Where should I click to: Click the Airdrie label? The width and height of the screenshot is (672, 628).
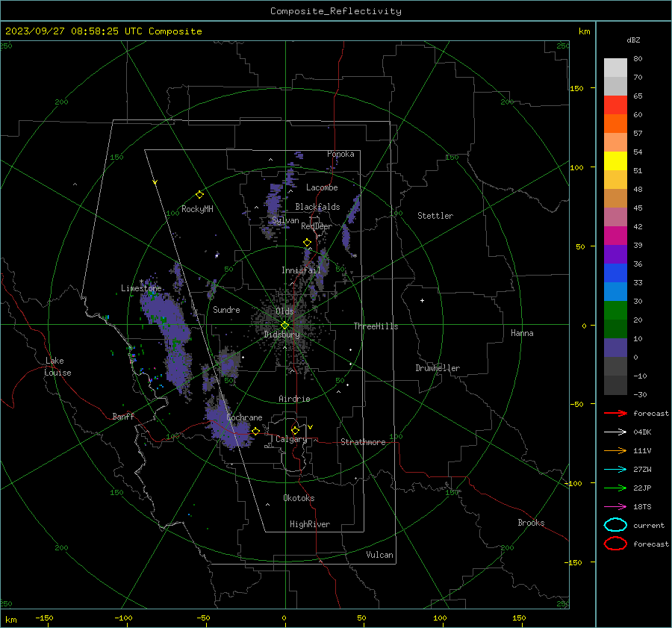[x=294, y=399]
